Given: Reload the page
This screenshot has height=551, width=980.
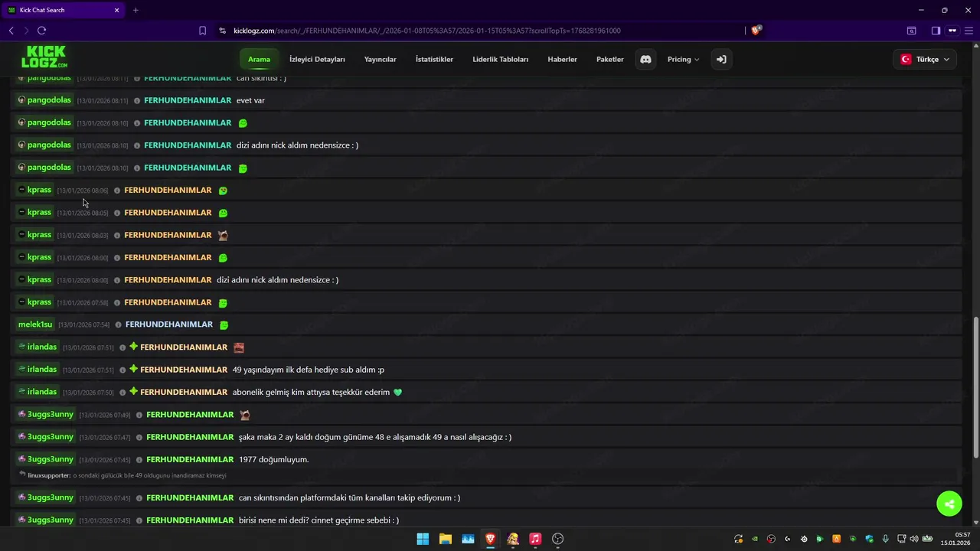Looking at the screenshot, I should (41, 31).
